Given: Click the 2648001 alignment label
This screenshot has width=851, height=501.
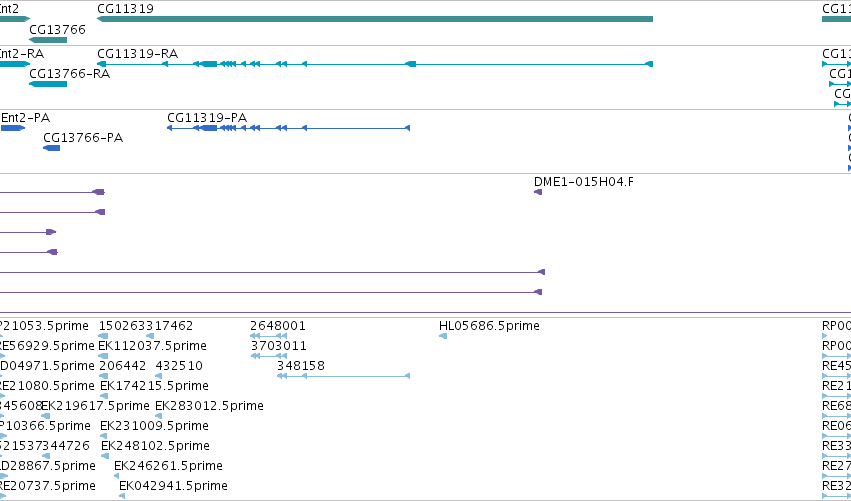Looking at the screenshot, I should [278, 326].
